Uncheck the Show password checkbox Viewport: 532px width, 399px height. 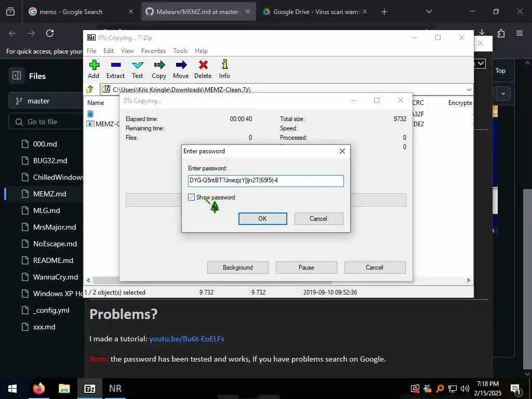click(x=191, y=197)
